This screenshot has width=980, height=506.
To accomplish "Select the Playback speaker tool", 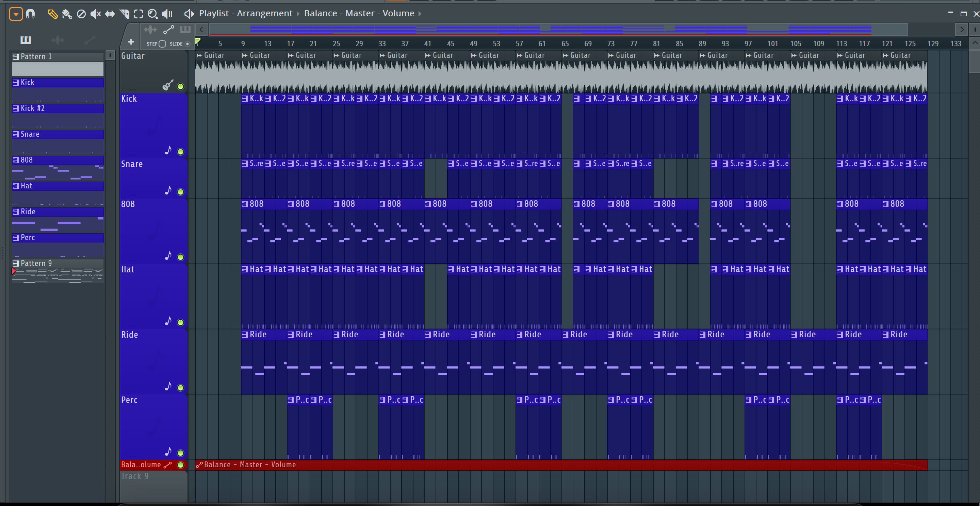I will click(167, 14).
